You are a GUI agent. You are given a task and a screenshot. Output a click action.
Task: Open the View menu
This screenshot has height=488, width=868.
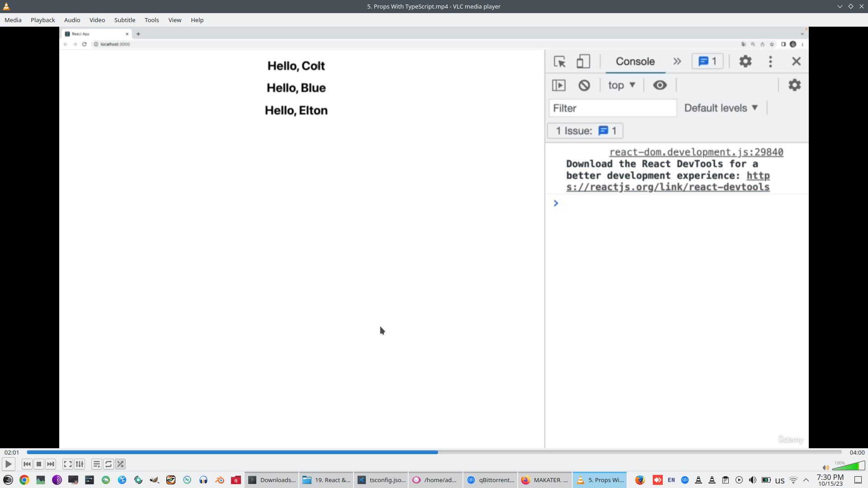(175, 20)
